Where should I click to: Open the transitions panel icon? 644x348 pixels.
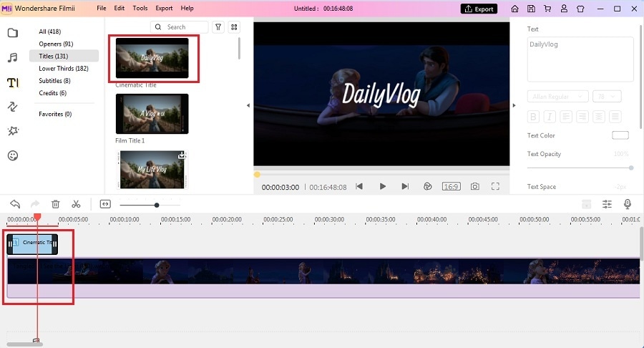13,107
